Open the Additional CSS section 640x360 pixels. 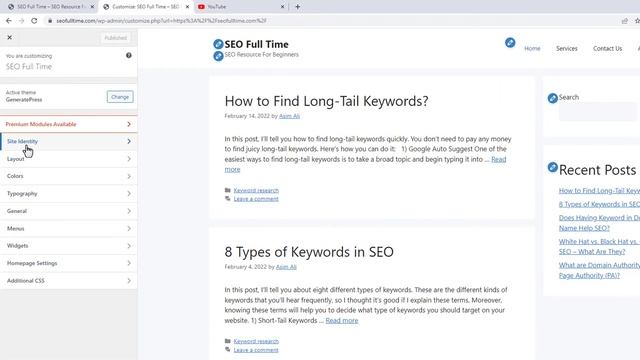pos(69,281)
